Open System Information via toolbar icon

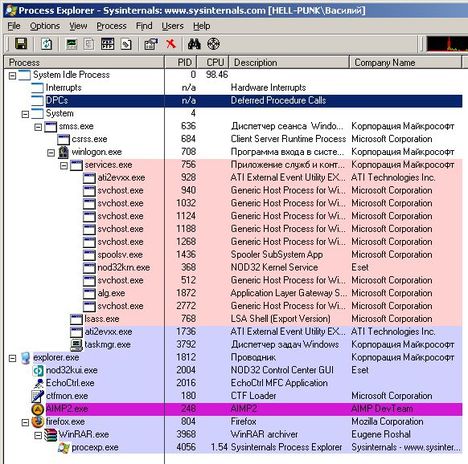click(72, 44)
